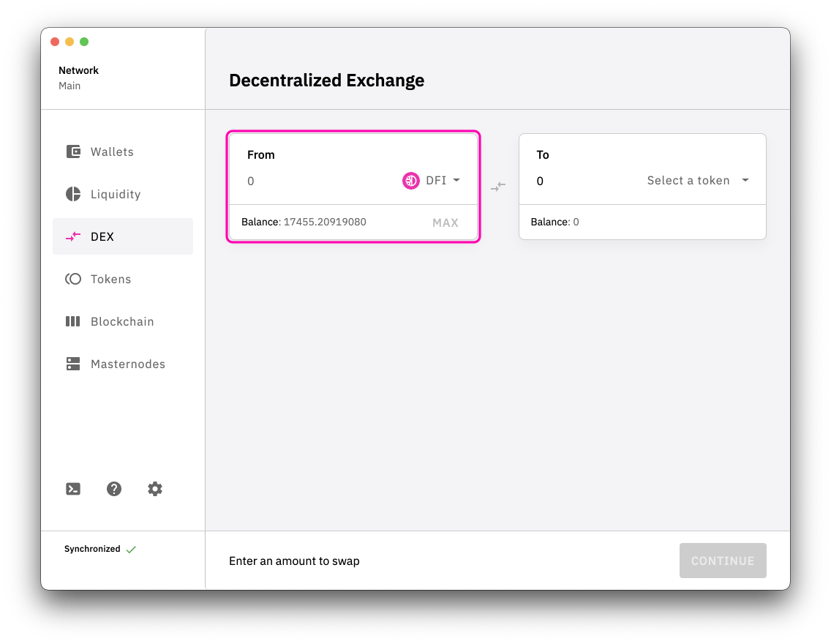
Task: Open the settings gear icon
Action: coord(155,489)
